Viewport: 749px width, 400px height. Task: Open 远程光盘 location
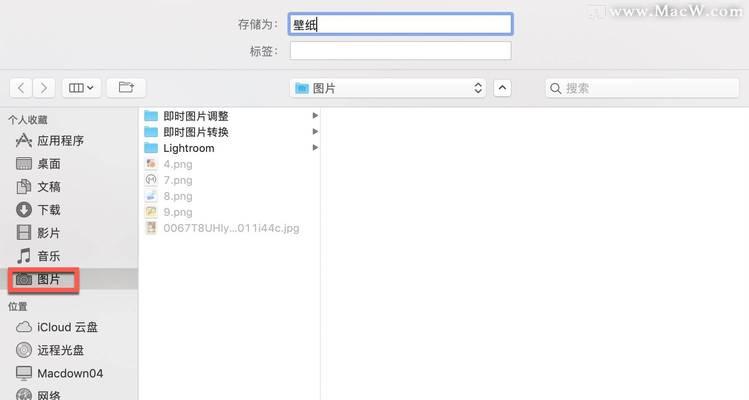[x=69, y=350]
